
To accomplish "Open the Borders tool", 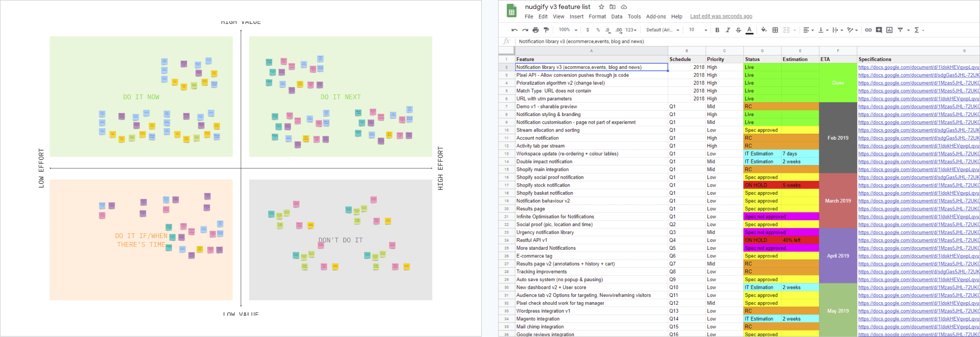I will pos(775,30).
